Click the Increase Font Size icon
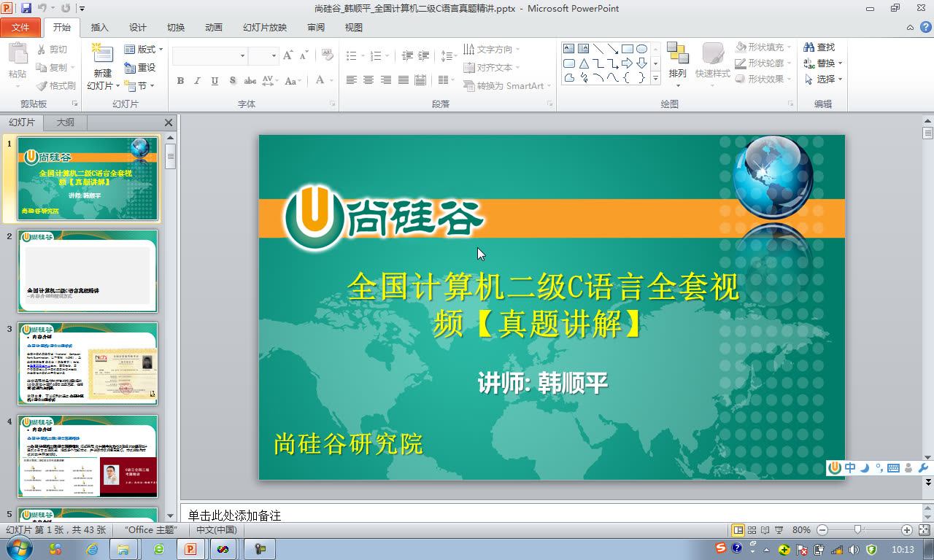The width and height of the screenshot is (934, 560). [287, 55]
